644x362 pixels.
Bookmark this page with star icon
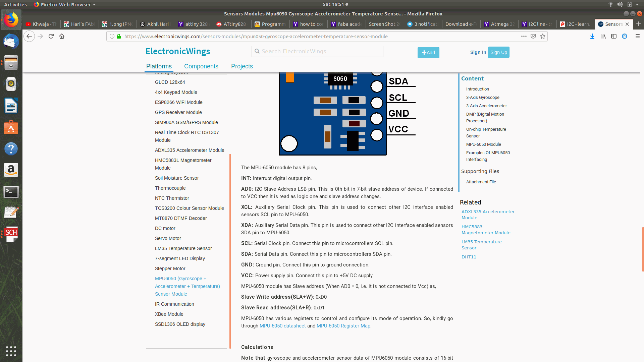543,36
